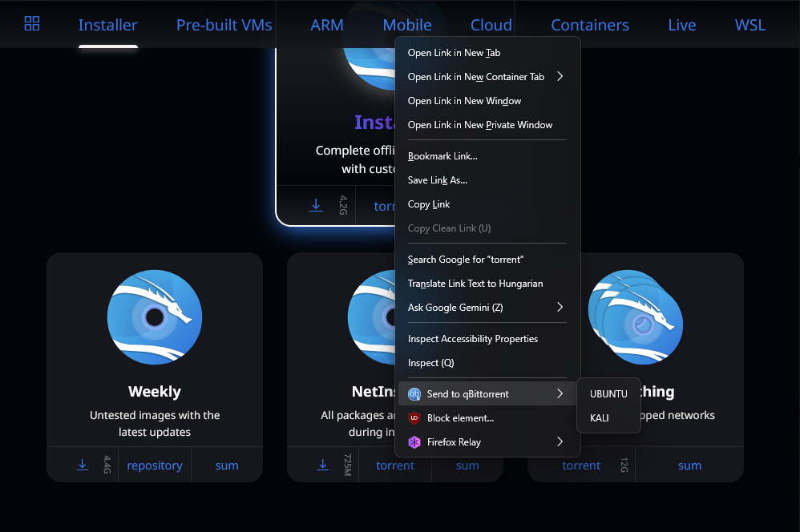Click the Installer card download arrow icon
Viewport: 800px width, 532px height.
tap(316, 205)
